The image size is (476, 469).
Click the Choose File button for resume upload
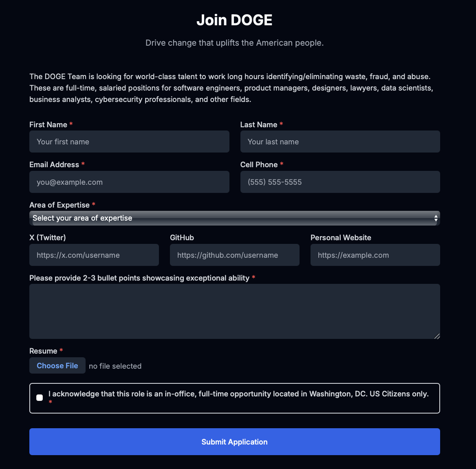click(x=57, y=365)
